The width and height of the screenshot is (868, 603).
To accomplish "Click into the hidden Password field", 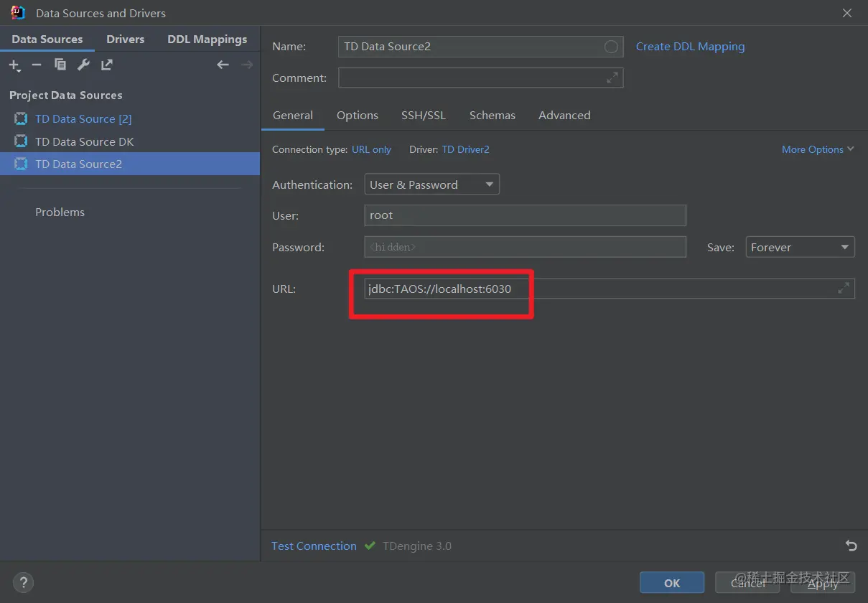I will 525,247.
